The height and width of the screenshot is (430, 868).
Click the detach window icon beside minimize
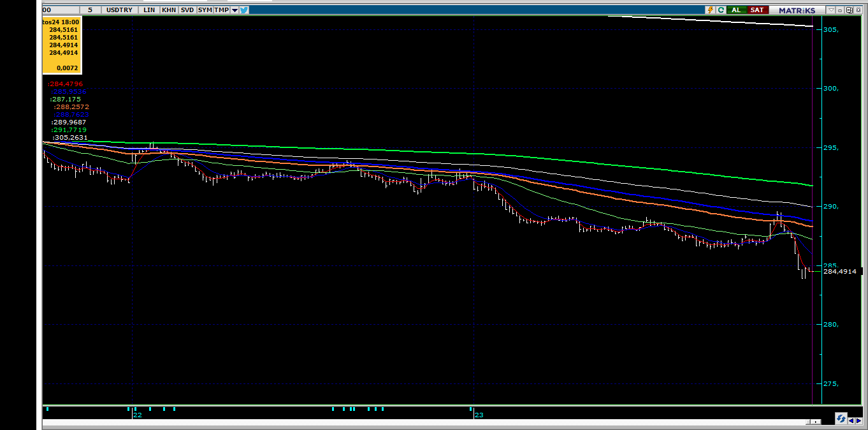(x=850, y=10)
